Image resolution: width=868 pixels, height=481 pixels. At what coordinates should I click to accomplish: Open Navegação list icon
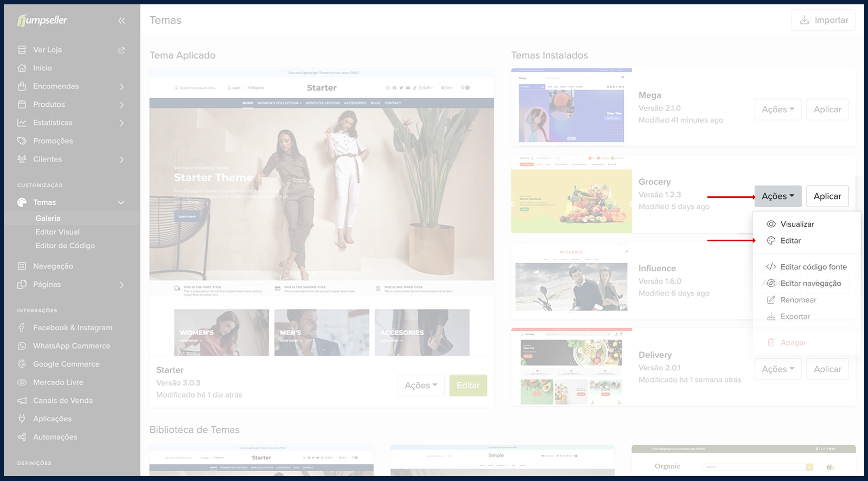(x=22, y=266)
